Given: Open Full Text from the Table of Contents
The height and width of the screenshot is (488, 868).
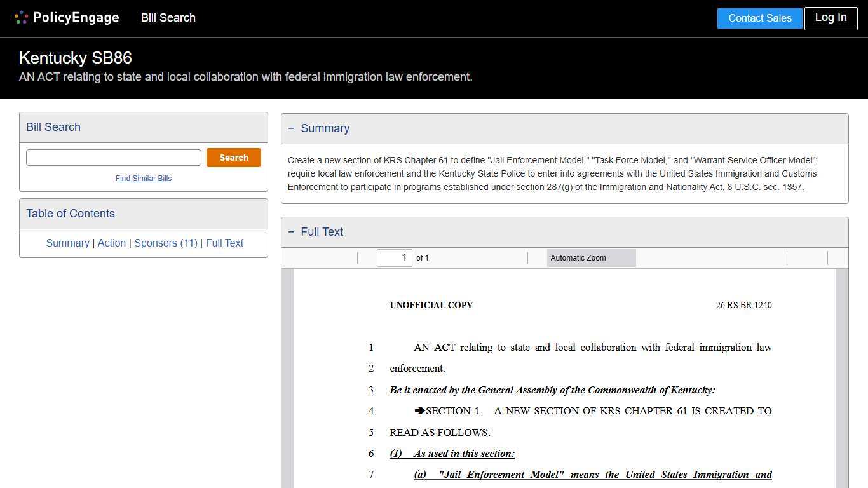Looking at the screenshot, I should (224, 243).
